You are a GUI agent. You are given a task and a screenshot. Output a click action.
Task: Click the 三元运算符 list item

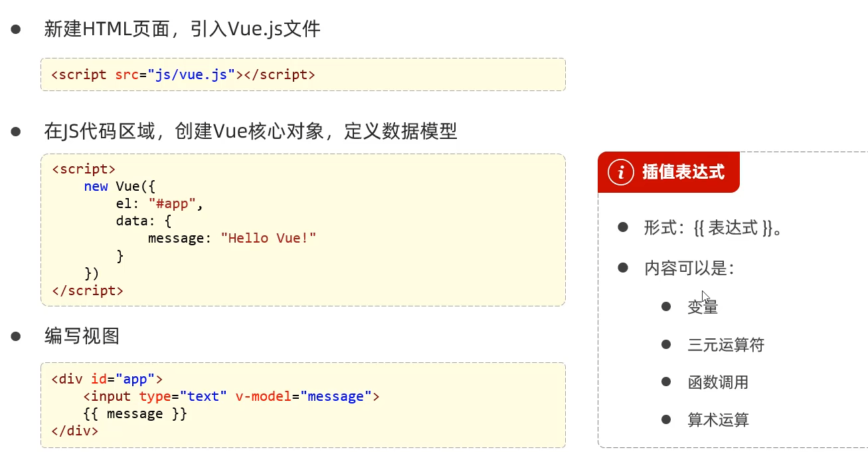[726, 344]
